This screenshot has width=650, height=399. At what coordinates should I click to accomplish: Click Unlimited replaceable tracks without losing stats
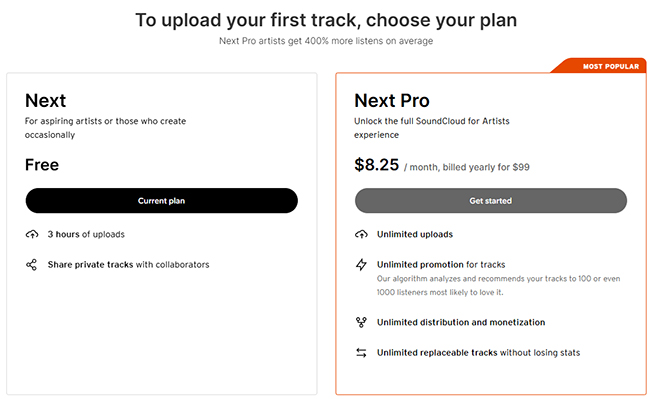(478, 353)
